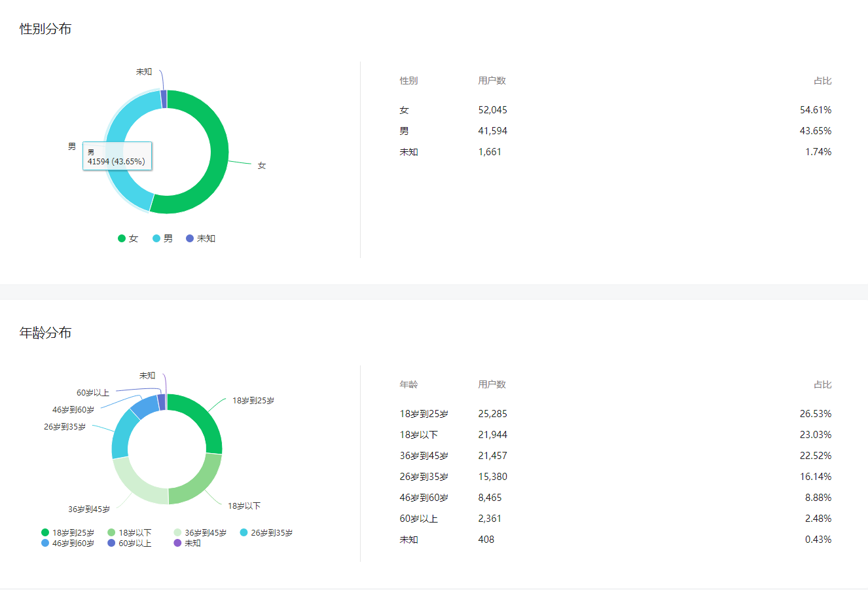Select the small blue 未知 slice of gender donut
Screen dimensions: 868x590
(x=164, y=99)
